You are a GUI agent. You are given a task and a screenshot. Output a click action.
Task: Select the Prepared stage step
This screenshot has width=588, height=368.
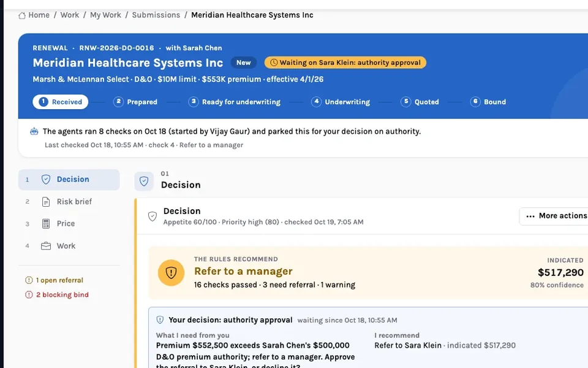pos(135,102)
